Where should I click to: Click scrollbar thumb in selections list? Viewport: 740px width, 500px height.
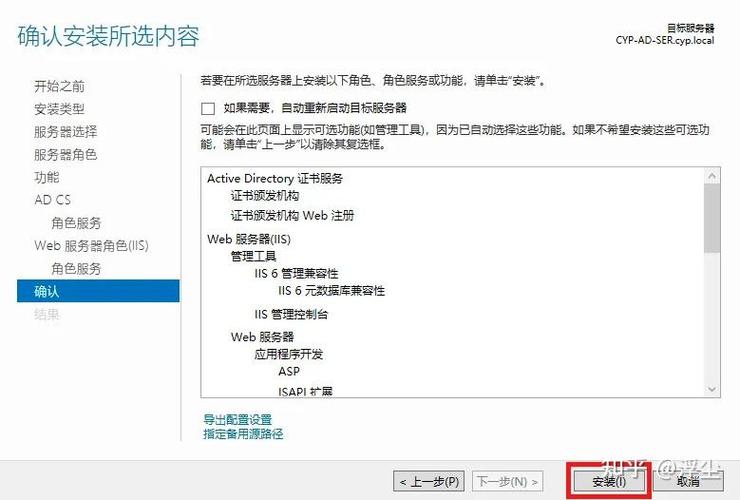click(x=712, y=218)
